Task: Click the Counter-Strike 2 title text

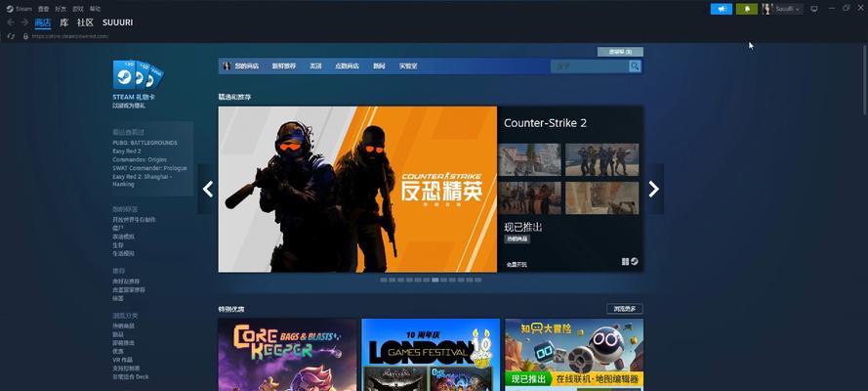Action: coord(545,123)
